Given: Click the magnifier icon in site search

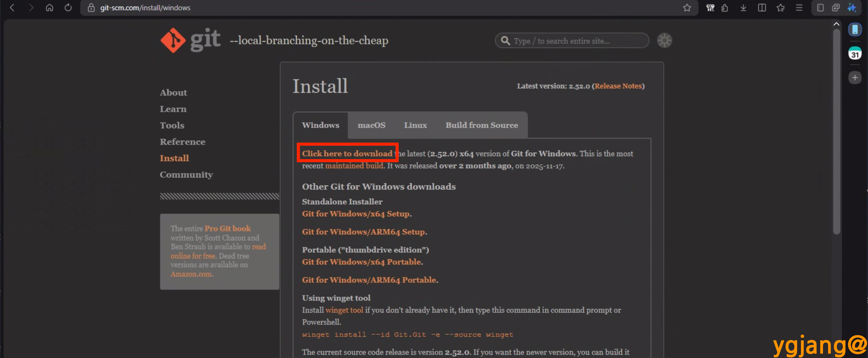Looking at the screenshot, I should coord(505,41).
